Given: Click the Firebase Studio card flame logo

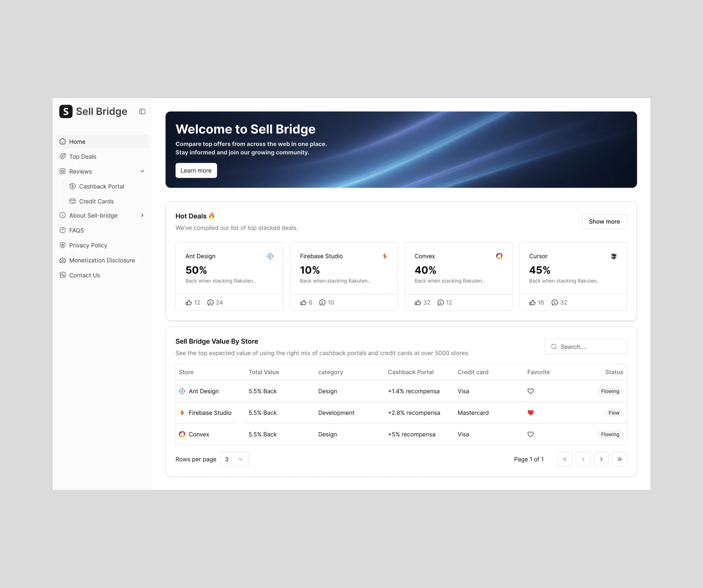Looking at the screenshot, I should 385,256.
